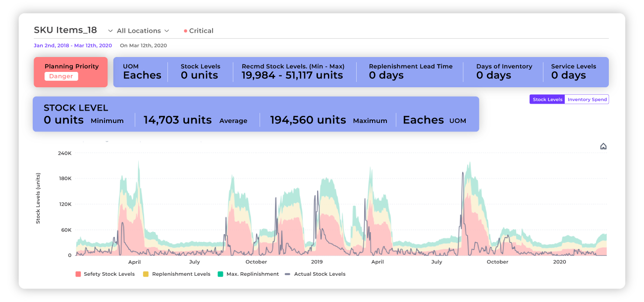This screenshot has width=644, height=302.
Task: Switch chart to Inventory Spend view
Action: pos(587,100)
